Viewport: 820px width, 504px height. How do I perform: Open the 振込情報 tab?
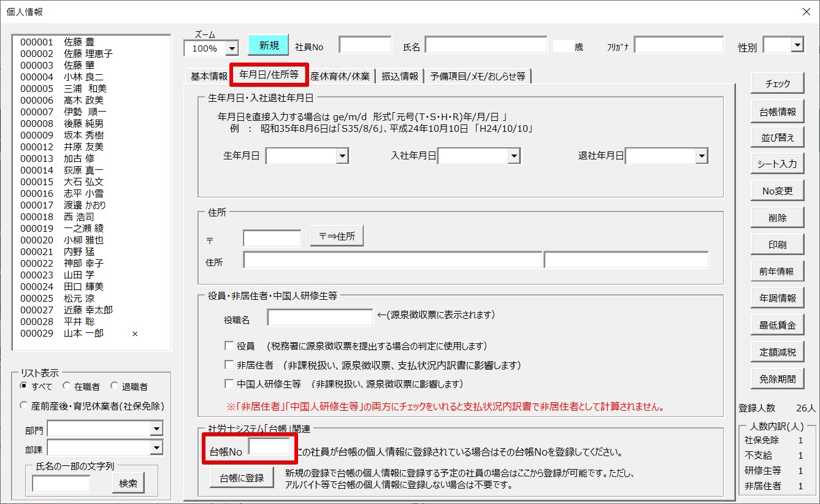[400, 76]
